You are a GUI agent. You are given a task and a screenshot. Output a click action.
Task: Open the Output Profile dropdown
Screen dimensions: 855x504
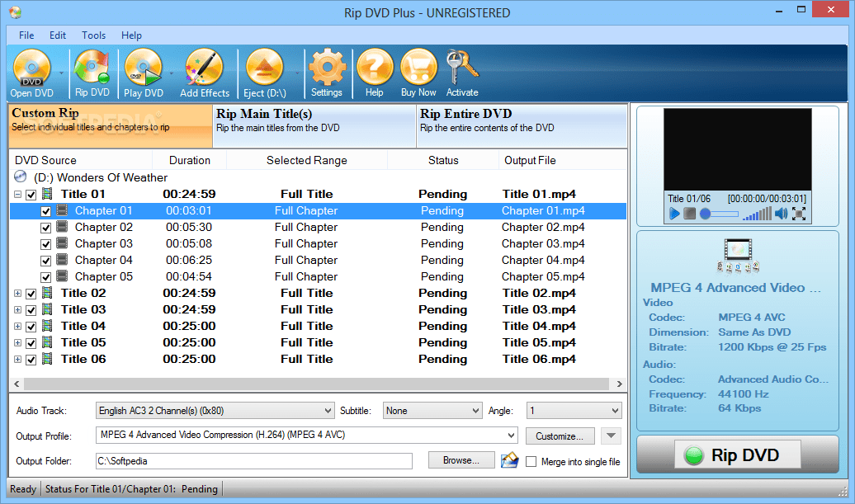307,435
